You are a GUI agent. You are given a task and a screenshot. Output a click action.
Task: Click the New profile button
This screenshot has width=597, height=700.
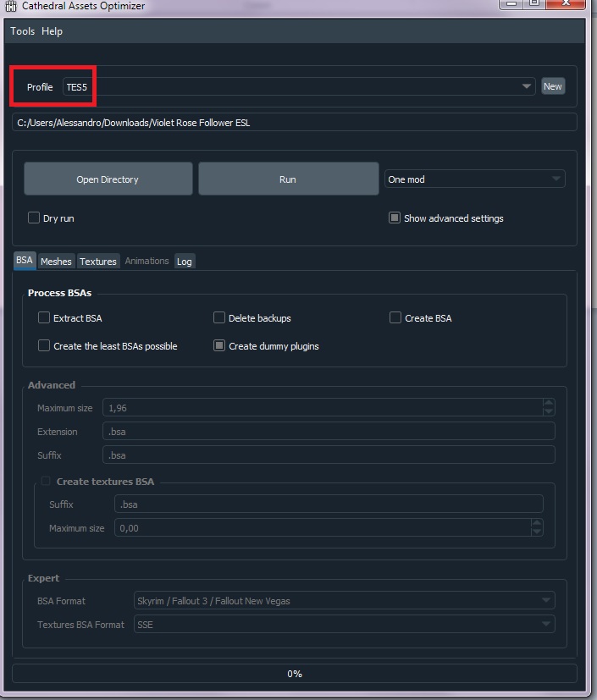click(x=553, y=86)
